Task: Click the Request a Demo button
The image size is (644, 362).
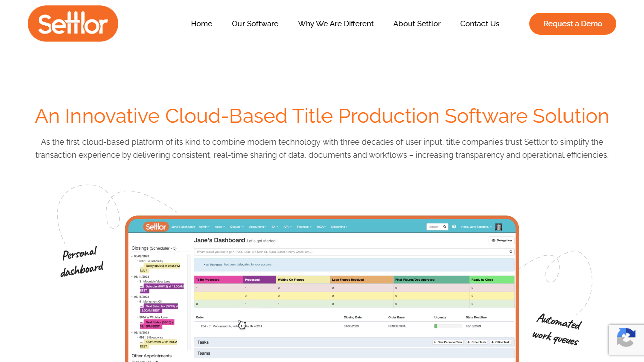Action: 573,24
